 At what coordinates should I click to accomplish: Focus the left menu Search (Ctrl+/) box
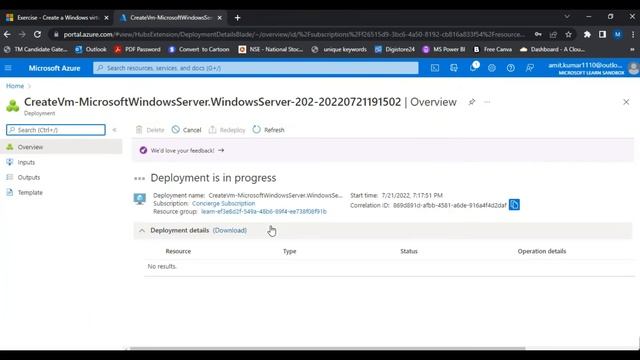pos(56,130)
